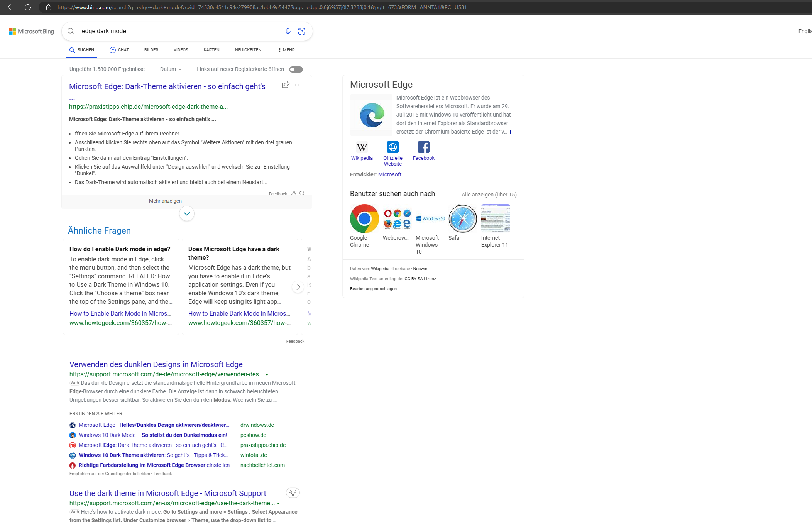Reload page with browser refresh icon
This screenshot has height=528, width=812.
(28, 7)
